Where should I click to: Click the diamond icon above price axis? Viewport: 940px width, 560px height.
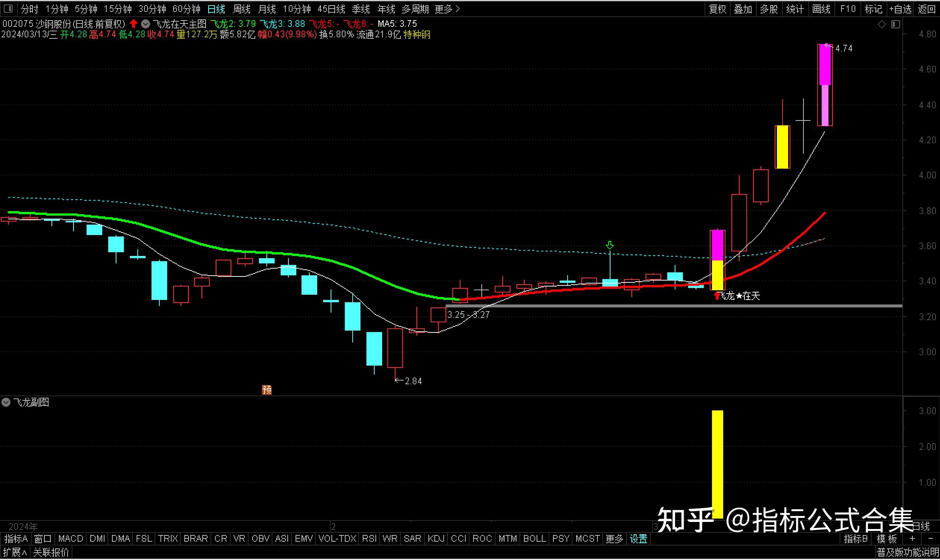[x=881, y=25]
